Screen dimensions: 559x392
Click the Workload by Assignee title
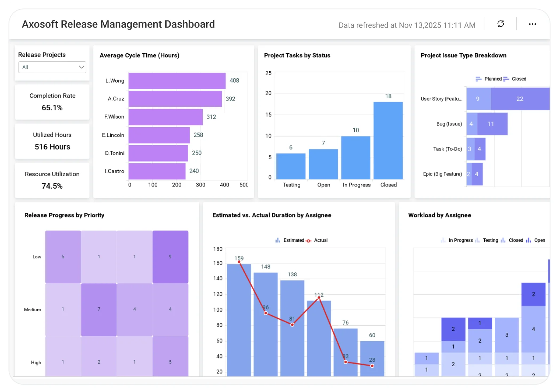(440, 215)
